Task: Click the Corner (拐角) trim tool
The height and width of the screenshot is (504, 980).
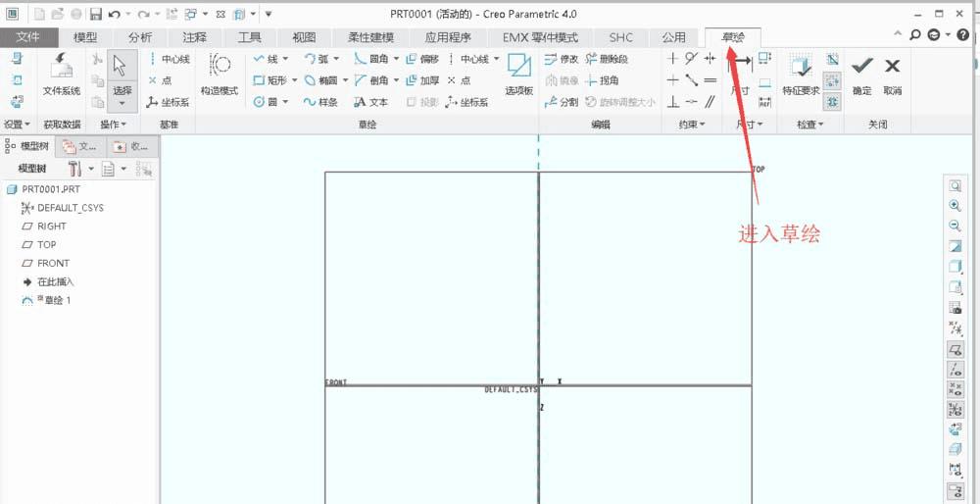Action: point(602,80)
